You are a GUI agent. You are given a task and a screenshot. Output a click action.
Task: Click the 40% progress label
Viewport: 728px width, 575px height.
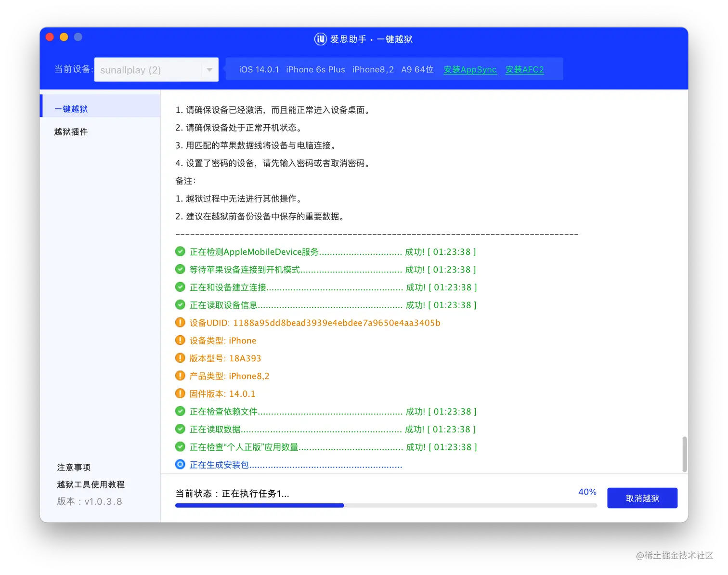pyautogui.click(x=587, y=492)
